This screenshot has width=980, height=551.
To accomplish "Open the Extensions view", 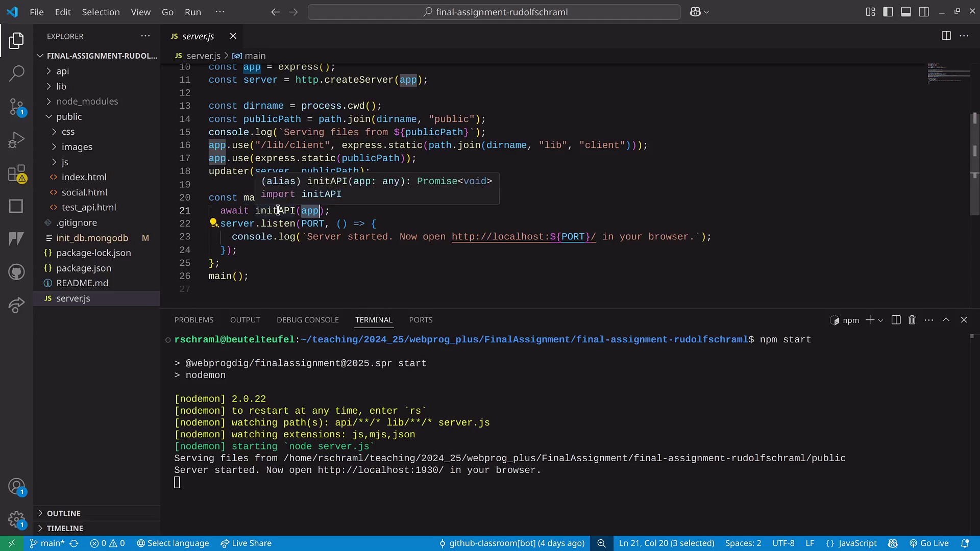I will [x=16, y=173].
